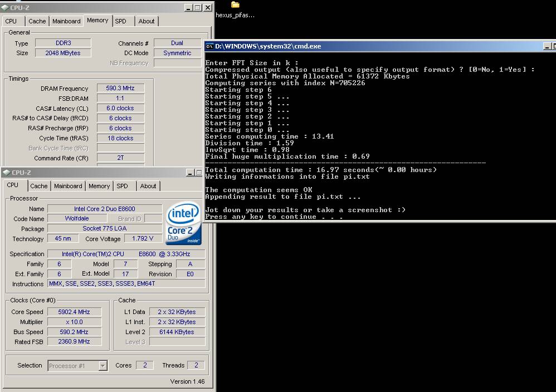This screenshot has height=392, width=556.
Task: Click the Core Speed 5902.4 MHz value
Action: click(74, 312)
